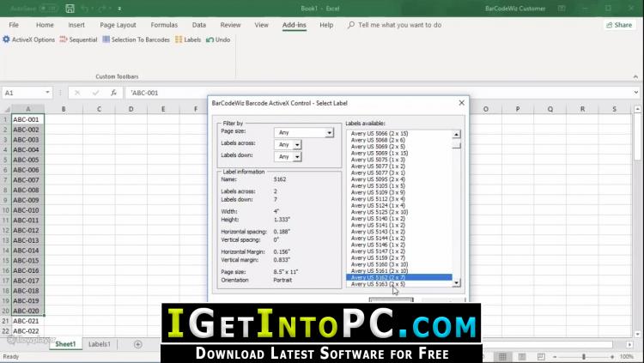Select Avery US 5075 (1 x 3) label

[x=378, y=160]
